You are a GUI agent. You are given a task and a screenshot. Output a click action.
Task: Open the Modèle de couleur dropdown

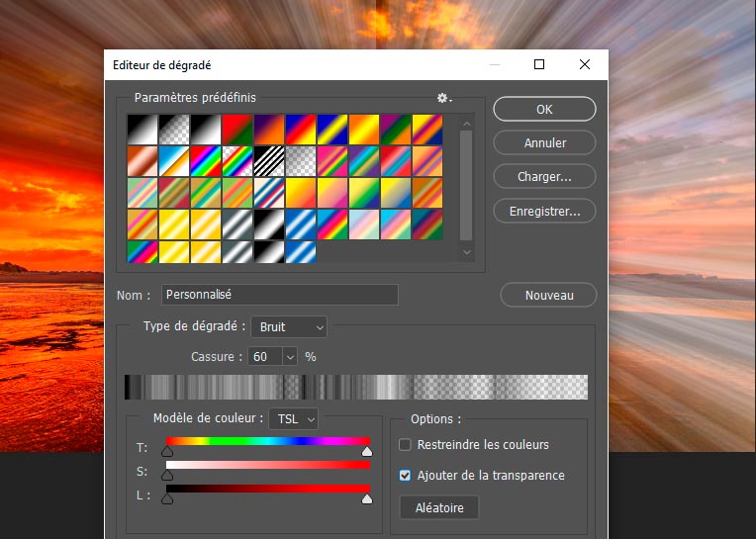(295, 419)
